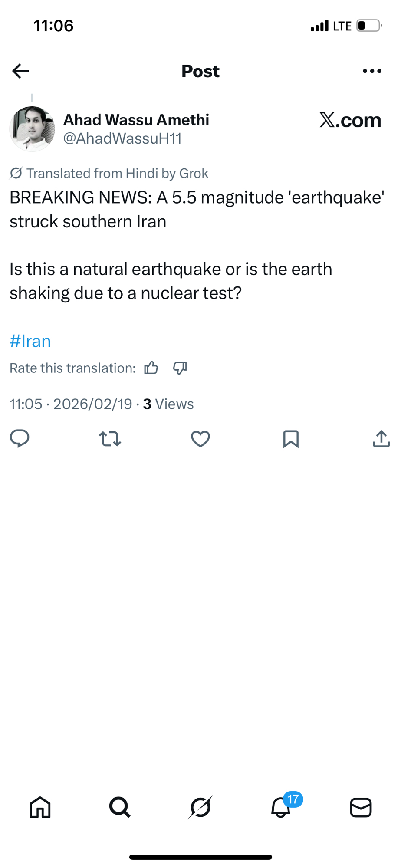Tap the @AhadWassuH11 handle
Viewport: 401px width, 868px height.
click(x=122, y=138)
